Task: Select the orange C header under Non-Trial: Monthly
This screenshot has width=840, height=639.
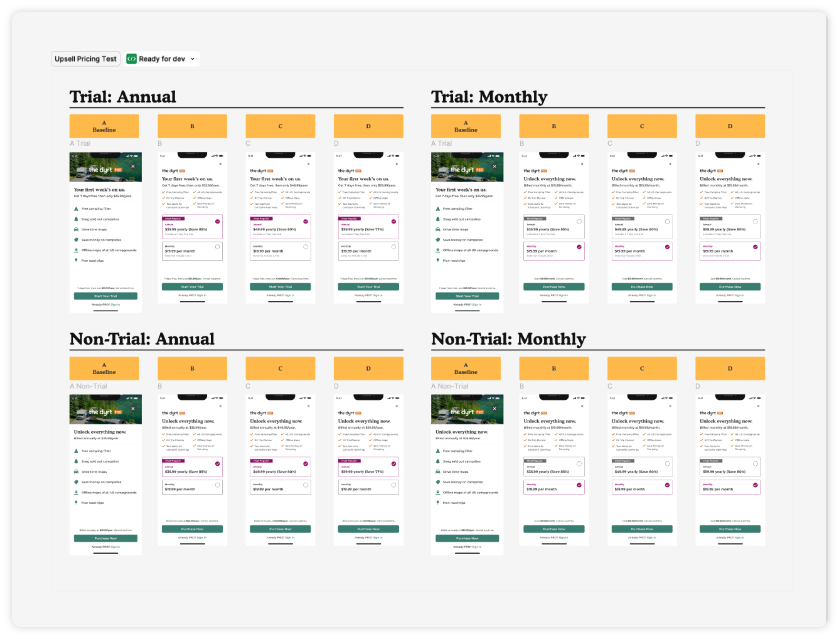Action: tap(642, 369)
